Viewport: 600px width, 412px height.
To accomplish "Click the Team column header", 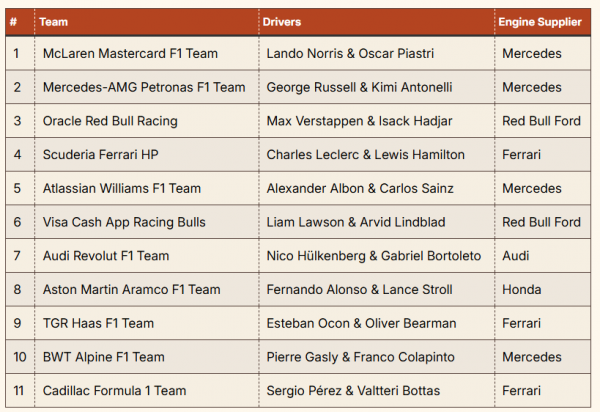I will coord(54,21).
